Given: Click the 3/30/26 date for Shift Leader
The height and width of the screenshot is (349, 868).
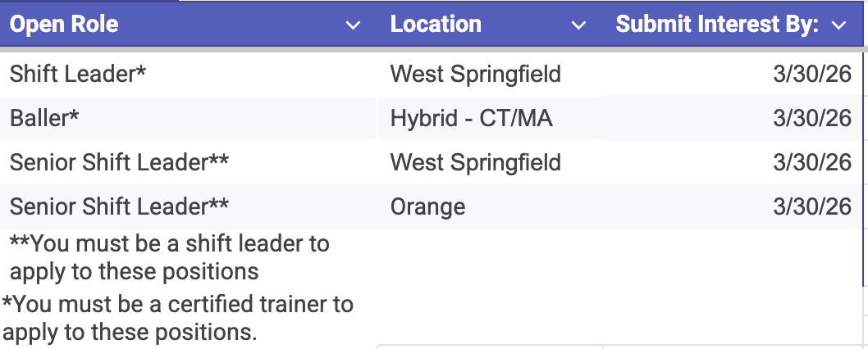Looking at the screenshot, I should 811,75.
